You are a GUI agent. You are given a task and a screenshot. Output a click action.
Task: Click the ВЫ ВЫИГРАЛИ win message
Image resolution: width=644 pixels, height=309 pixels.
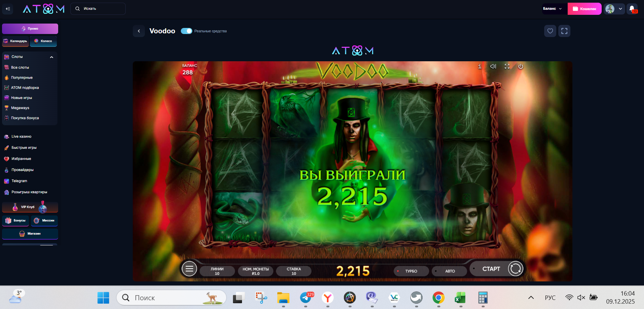click(x=352, y=175)
